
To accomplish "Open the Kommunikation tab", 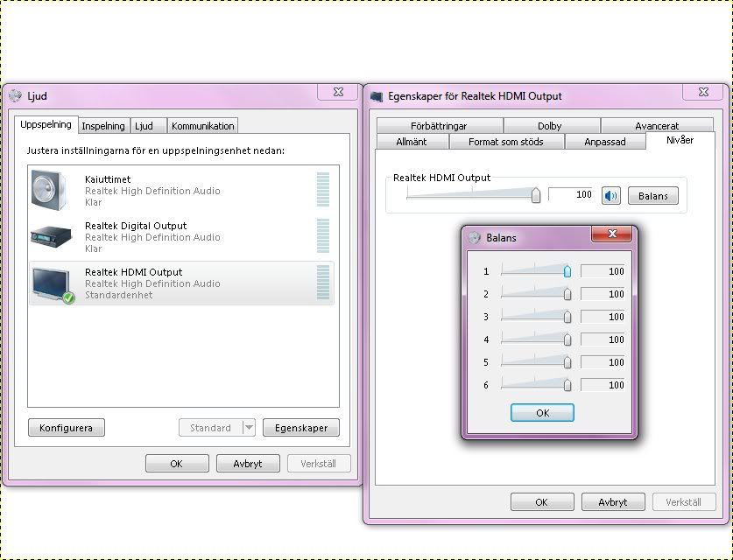I will coord(202,126).
